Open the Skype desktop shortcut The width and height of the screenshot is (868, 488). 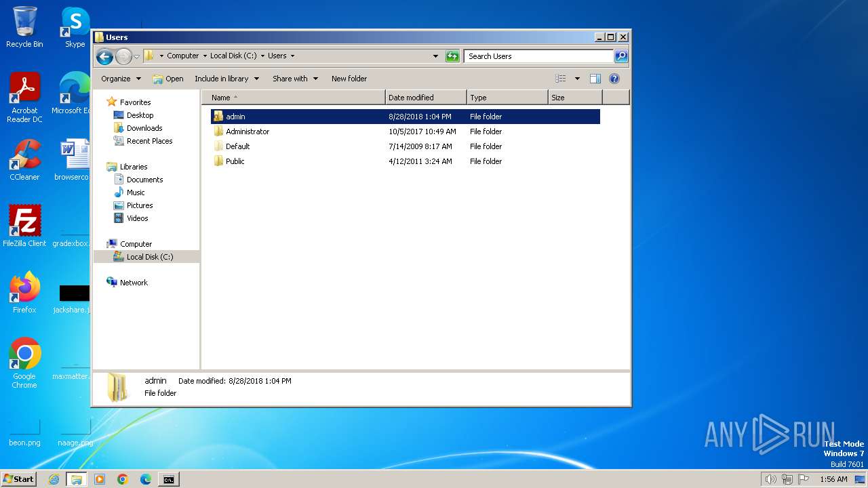(75, 27)
